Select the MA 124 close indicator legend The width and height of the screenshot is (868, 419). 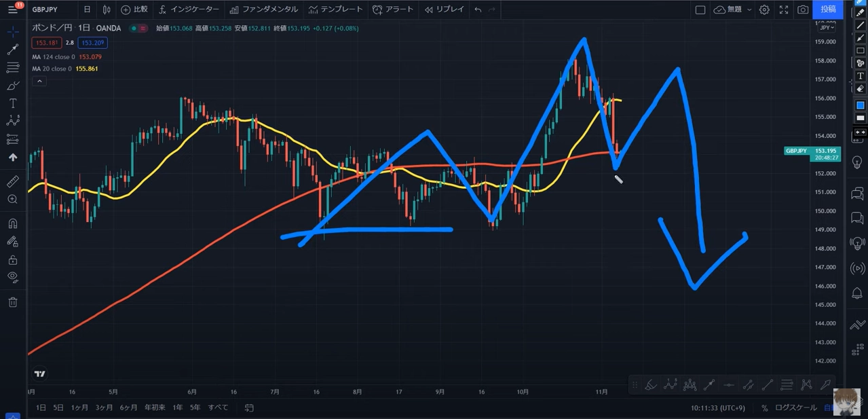(67, 57)
